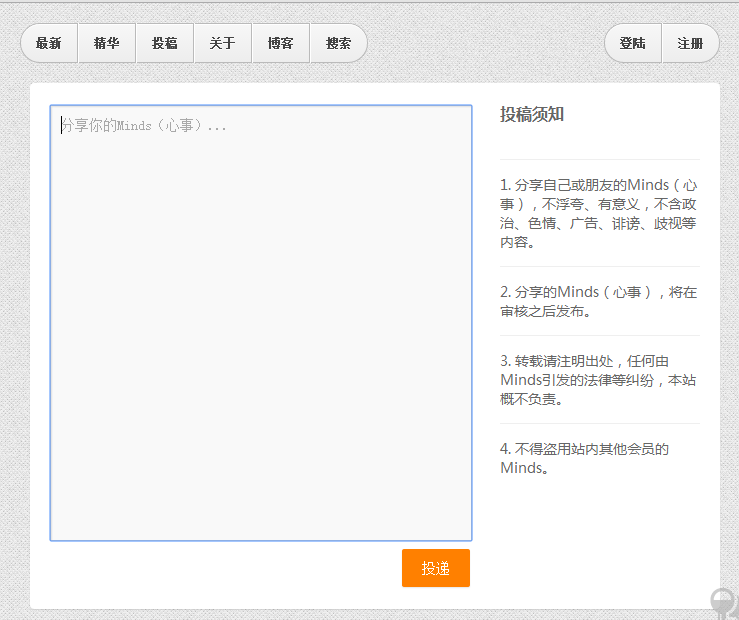Go to the 精华 section
739x620 pixels.
point(107,43)
